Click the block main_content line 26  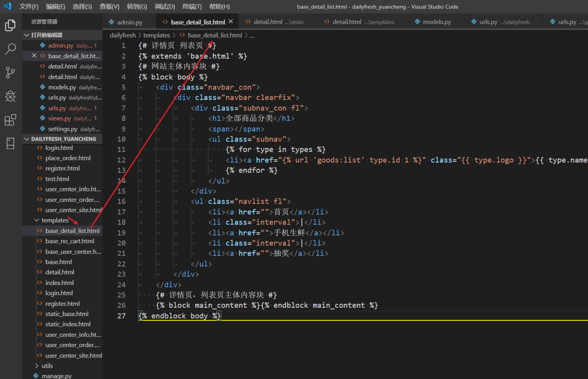267,305
